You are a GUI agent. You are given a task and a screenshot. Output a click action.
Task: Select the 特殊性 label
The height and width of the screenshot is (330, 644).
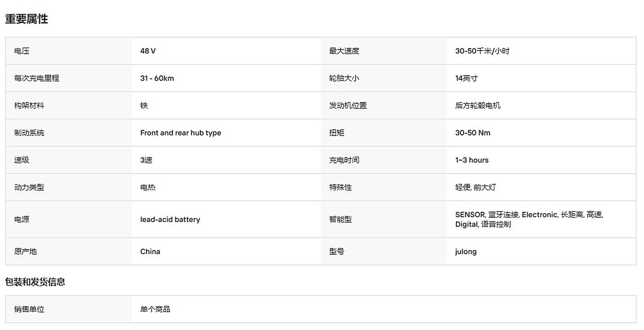click(x=340, y=188)
